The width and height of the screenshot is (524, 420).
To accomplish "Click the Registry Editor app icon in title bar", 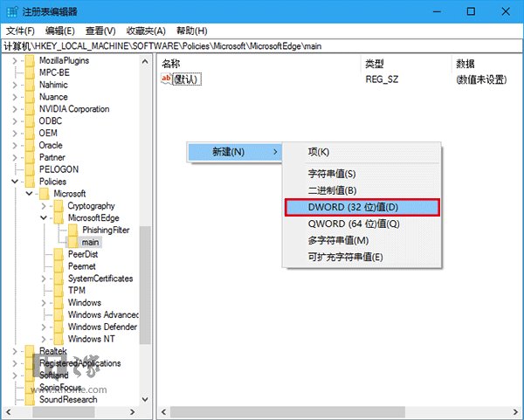I will [x=11, y=11].
